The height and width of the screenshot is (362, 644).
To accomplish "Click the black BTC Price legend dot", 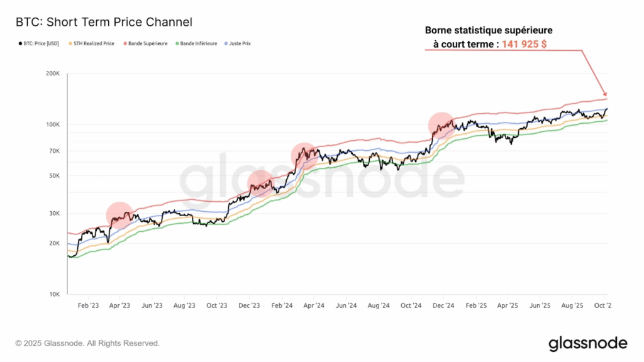I will point(16,44).
